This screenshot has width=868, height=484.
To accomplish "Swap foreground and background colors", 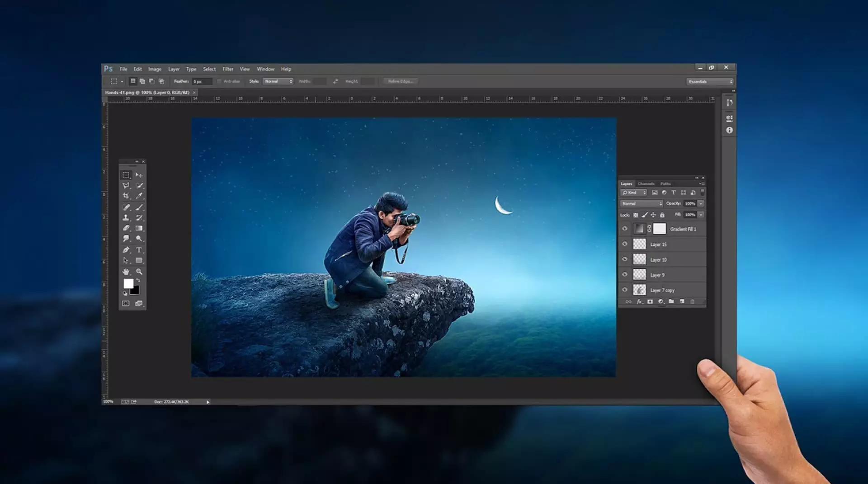I will [138, 281].
